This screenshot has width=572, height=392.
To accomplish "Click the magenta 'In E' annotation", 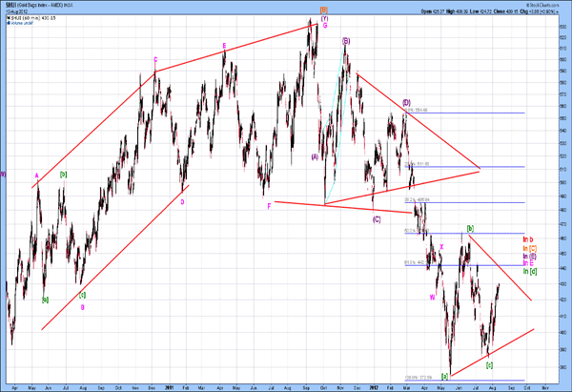I will pyautogui.click(x=528, y=263).
